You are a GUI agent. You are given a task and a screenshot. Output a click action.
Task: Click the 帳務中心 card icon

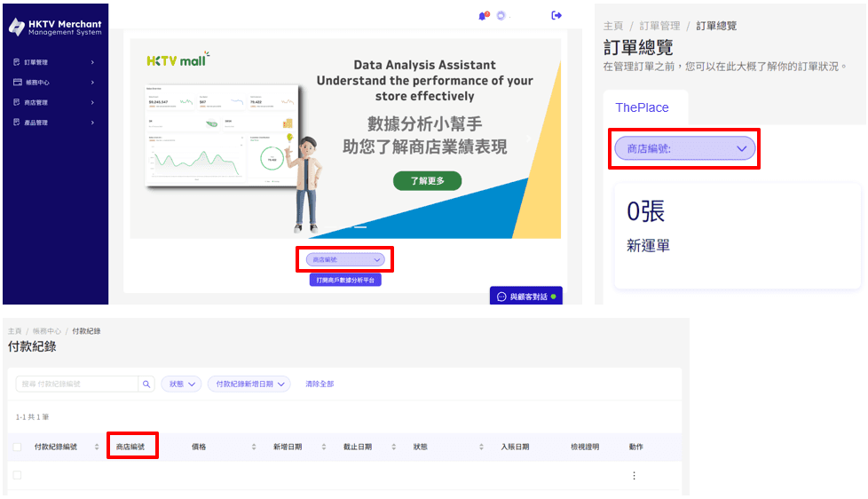point(17,82)
